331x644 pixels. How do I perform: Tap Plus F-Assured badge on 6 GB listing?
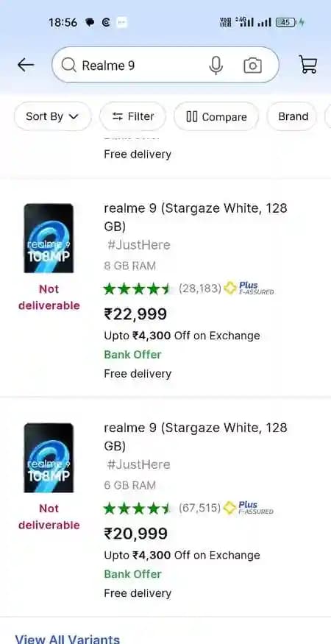coord(249,508)
